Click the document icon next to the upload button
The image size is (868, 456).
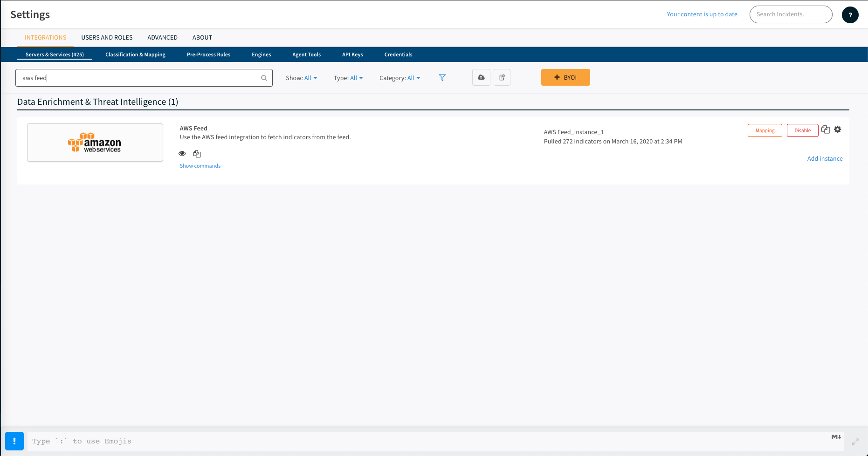click(x=502, y=77)
